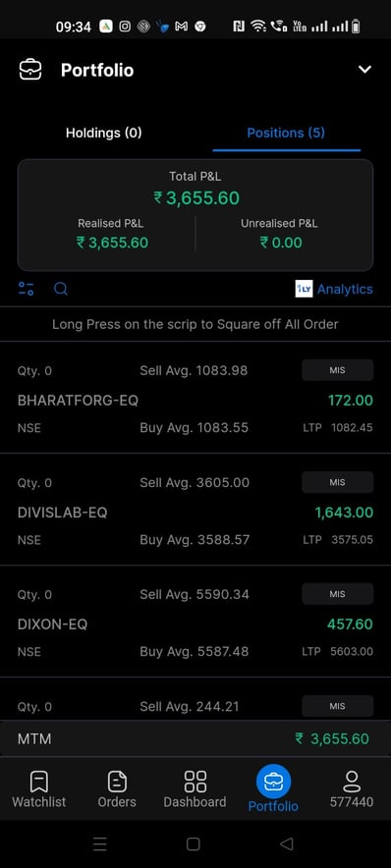Open the search magnifier icon
This screenshot has height=868, width=391.
(x=61, y=289)
